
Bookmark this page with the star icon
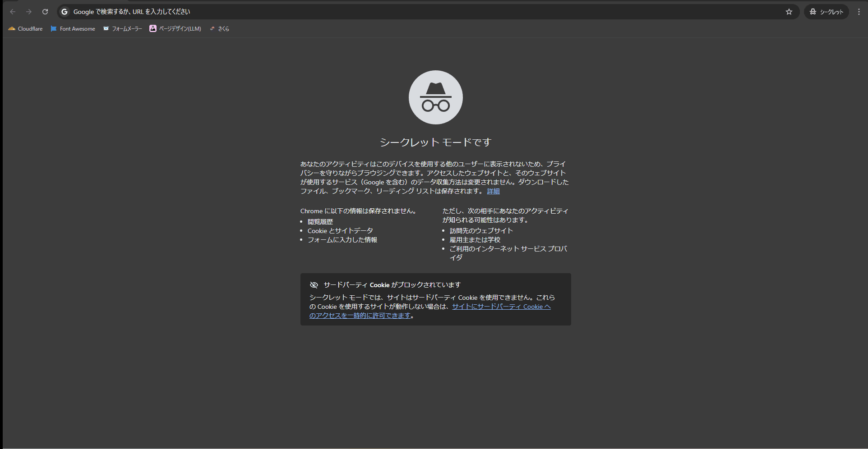pos(789,12)
